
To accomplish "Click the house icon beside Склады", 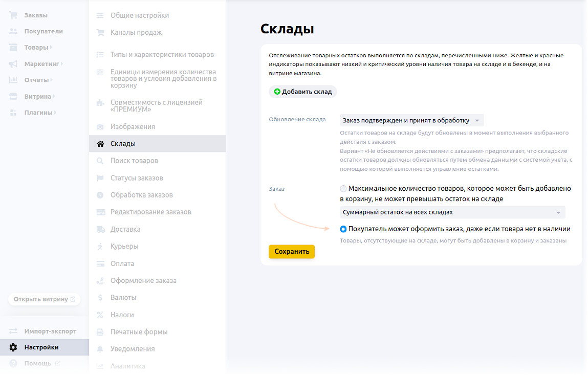I will point(100,144).
